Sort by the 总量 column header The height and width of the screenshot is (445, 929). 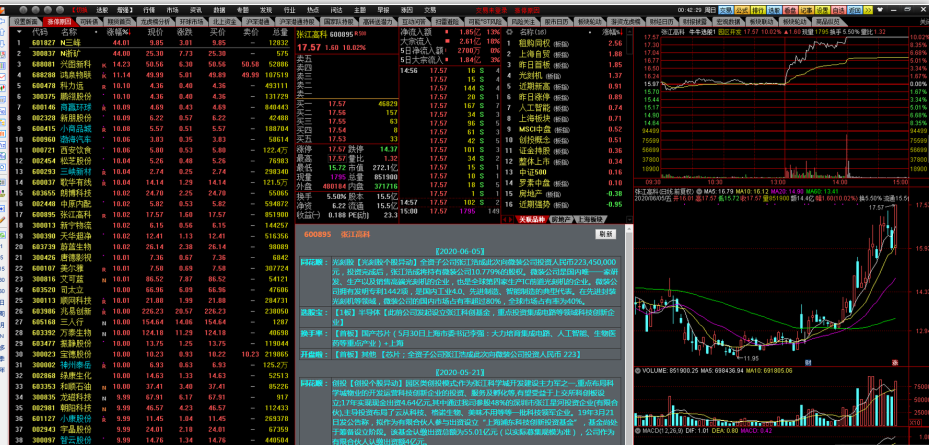click(x=280, y=31)
